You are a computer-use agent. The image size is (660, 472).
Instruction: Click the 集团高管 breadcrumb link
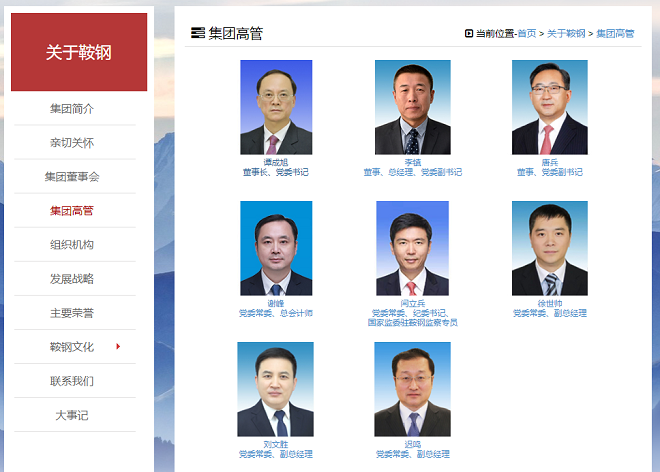pos(615,33)
